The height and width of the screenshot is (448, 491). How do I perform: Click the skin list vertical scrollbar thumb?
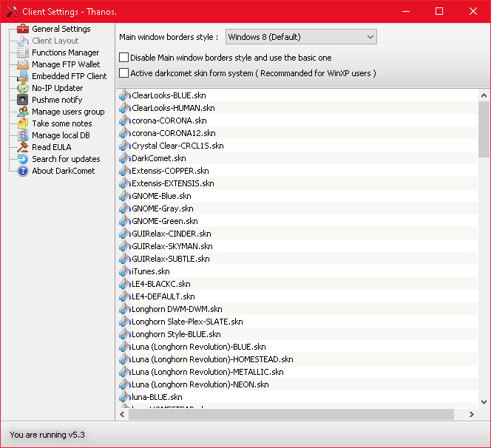[484, 129]
